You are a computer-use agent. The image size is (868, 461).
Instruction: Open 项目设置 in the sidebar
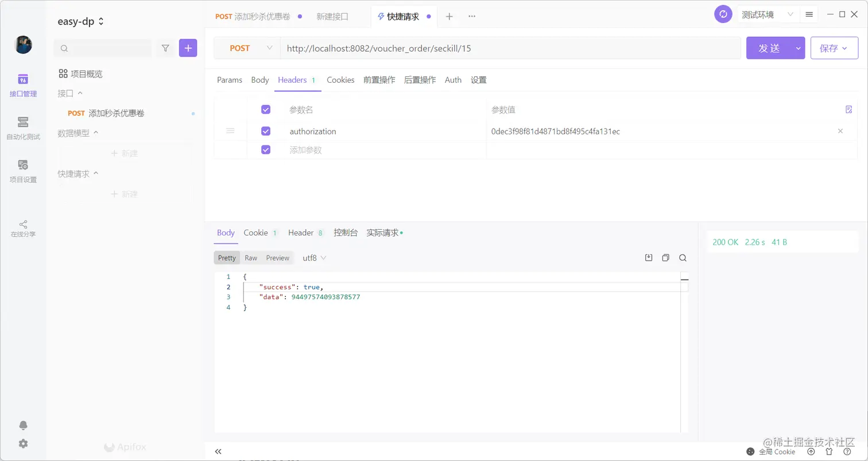[23, 171]
